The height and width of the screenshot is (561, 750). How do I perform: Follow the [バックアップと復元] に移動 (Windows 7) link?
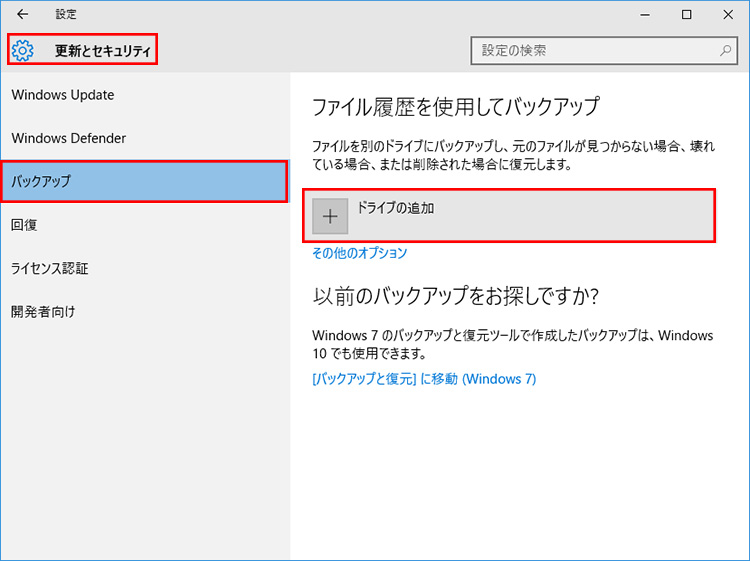click(424, 379)
